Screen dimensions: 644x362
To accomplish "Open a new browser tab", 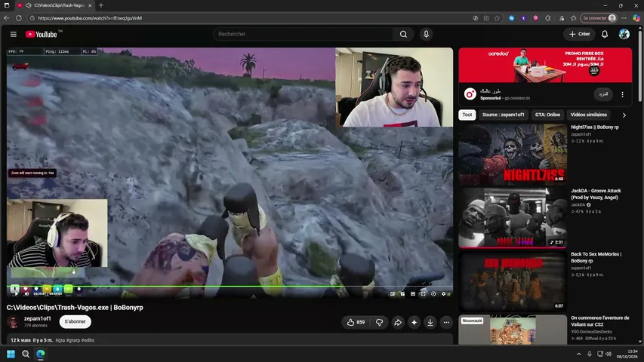I will pyautogui.click(x=101, y=5).
